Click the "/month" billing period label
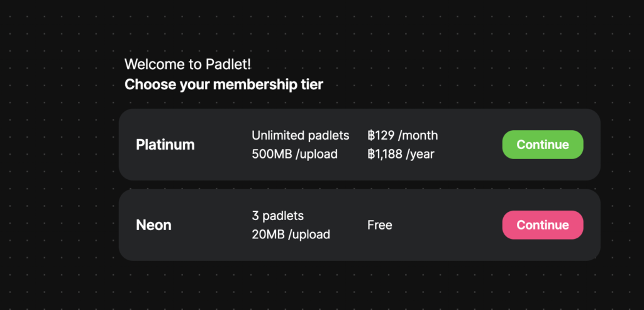Image resolution: width=644 pixels, height=310 pixels. pyautogui.click(x=418, y=135)
